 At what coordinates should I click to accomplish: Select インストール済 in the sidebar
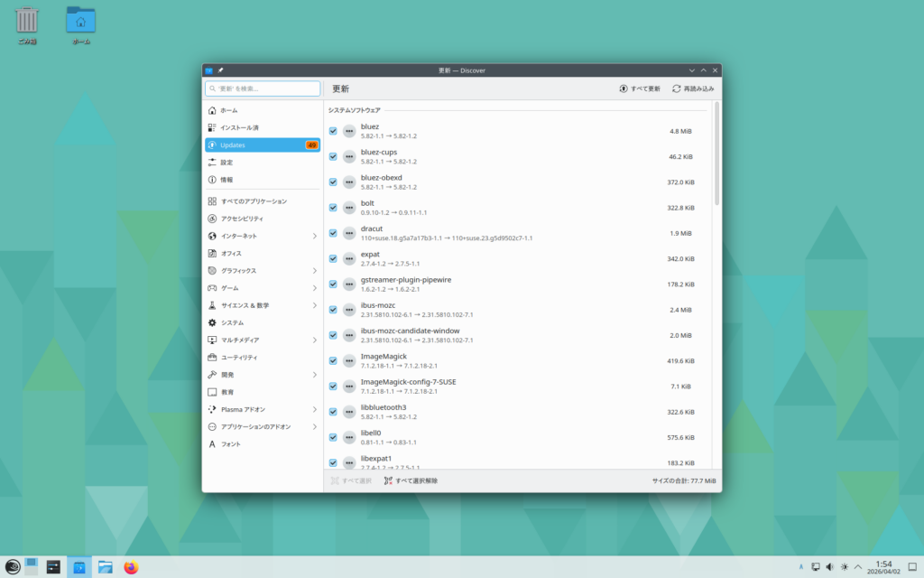[239, 127]
